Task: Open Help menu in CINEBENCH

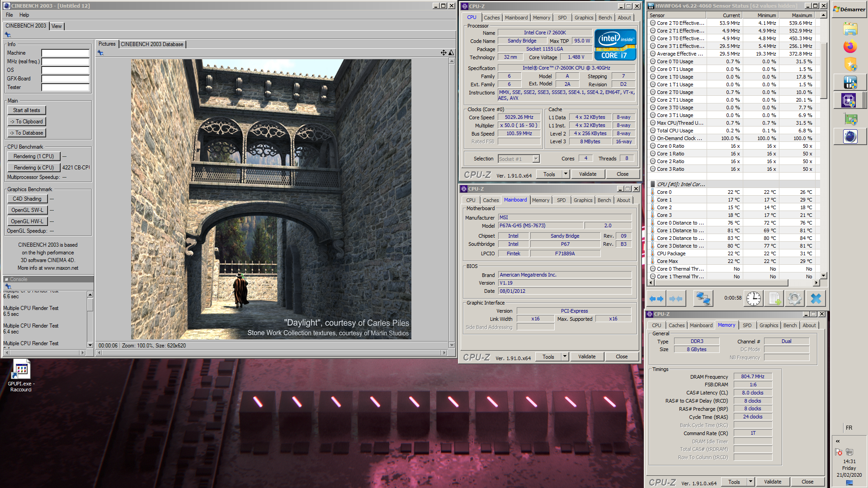Action: [x=24, y=15]
